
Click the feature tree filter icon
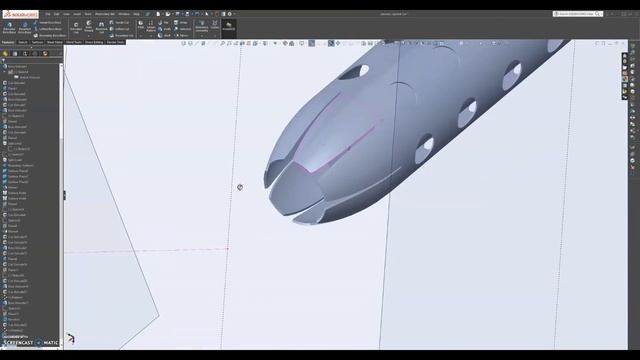click(x=3, y=60)
